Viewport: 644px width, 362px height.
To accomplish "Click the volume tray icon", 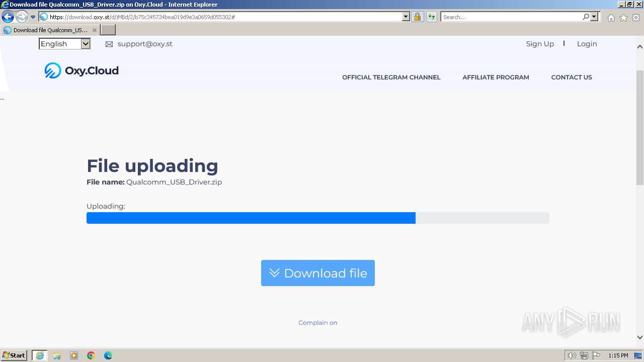I will pyautogui.click(x=572, y=355).
